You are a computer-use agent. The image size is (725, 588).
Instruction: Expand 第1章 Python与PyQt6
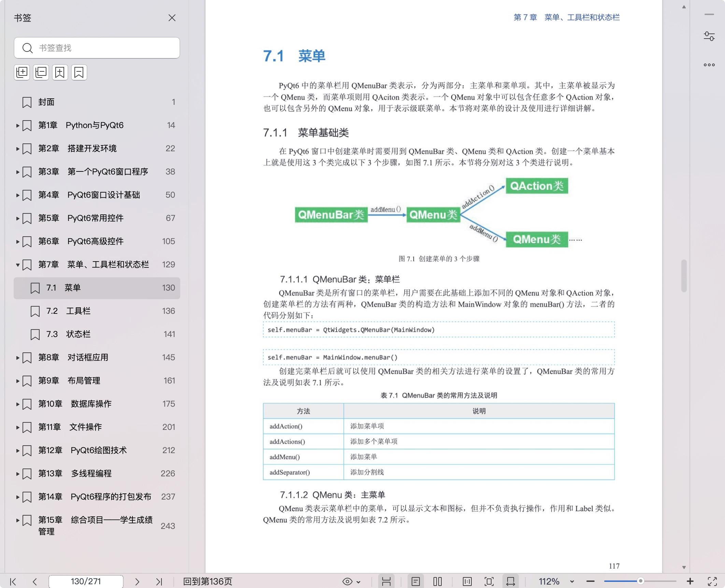coord(17,126)
